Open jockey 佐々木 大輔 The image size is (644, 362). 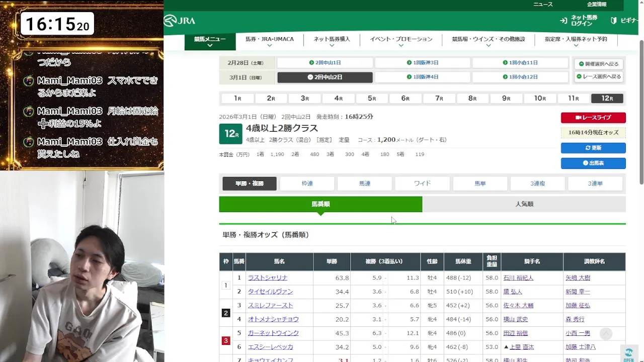[x=518, y=305]
